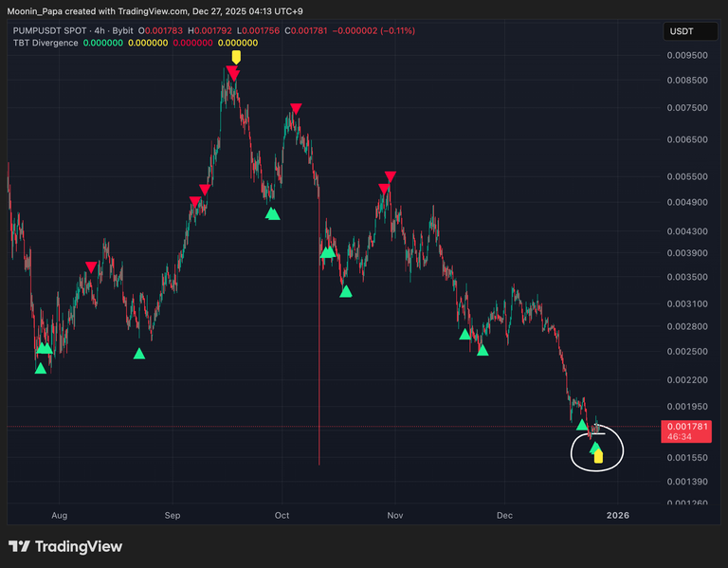Image resolution: width=728 pixels, height=568 pixels.
Task: Click the long red wick in October
Action: (x=319, y=379)
